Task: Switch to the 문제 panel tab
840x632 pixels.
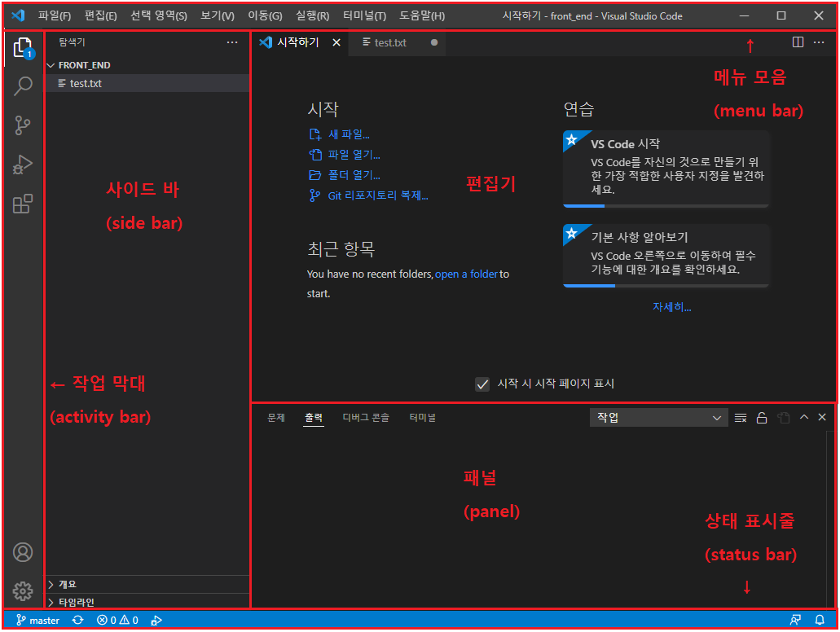Action: (x=276, y=417)
